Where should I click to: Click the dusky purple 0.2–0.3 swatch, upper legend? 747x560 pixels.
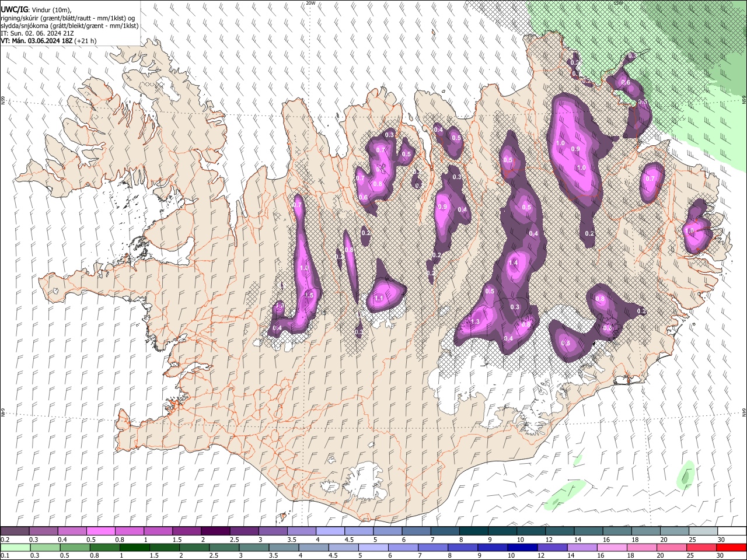pyautogui.click(x=15, y=531)
